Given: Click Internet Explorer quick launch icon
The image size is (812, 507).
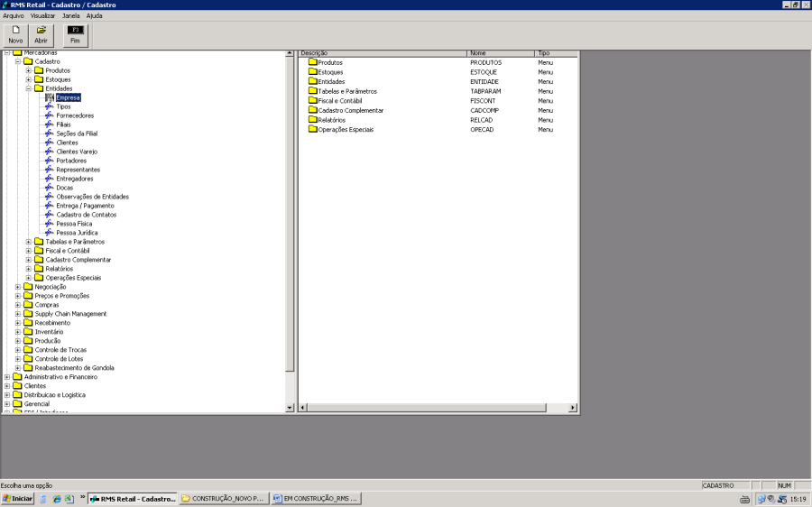Looking at the screenshot, I should (x=57, y=499).
